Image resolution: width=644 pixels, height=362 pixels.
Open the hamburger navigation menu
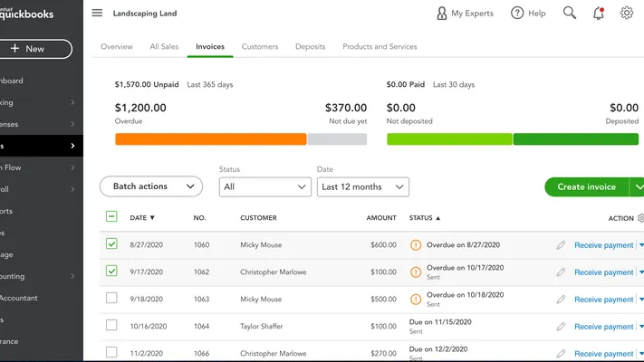[97, 14]
